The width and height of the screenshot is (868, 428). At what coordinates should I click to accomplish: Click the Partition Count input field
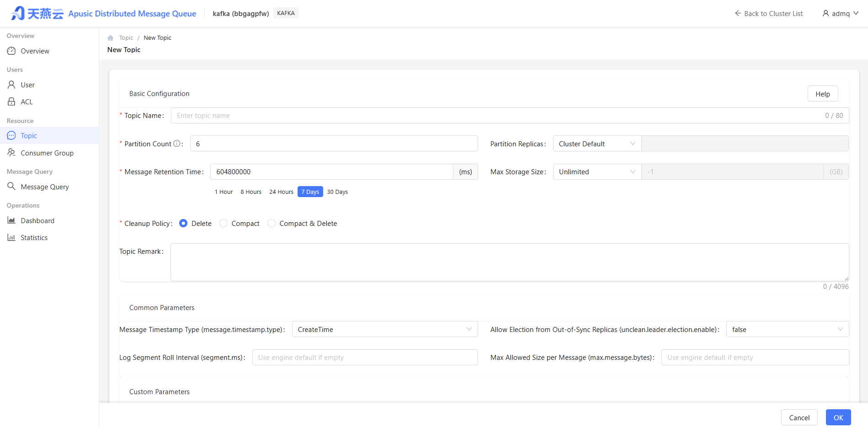coord(334,144)
